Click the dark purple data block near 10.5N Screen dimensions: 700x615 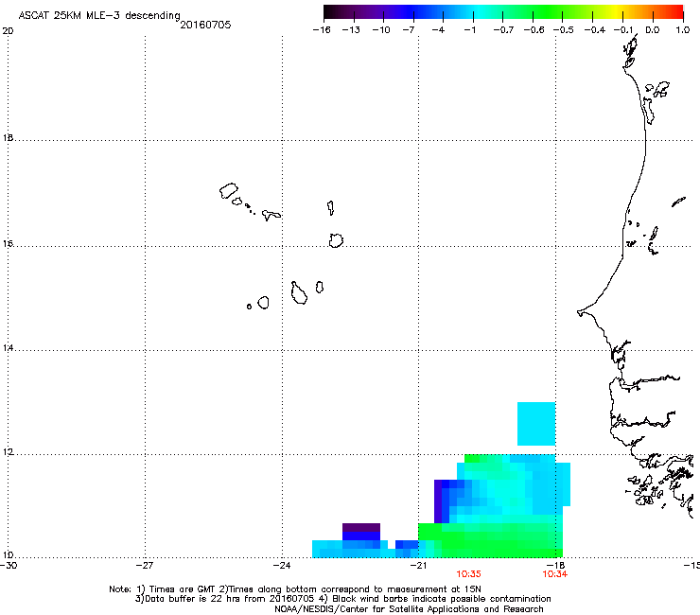[x=361, y=527]
